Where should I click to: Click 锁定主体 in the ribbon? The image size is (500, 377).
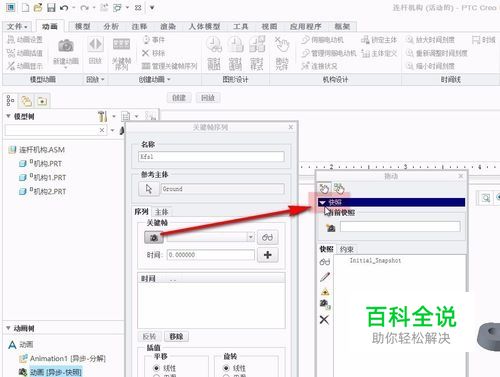[x=379, y=40]
